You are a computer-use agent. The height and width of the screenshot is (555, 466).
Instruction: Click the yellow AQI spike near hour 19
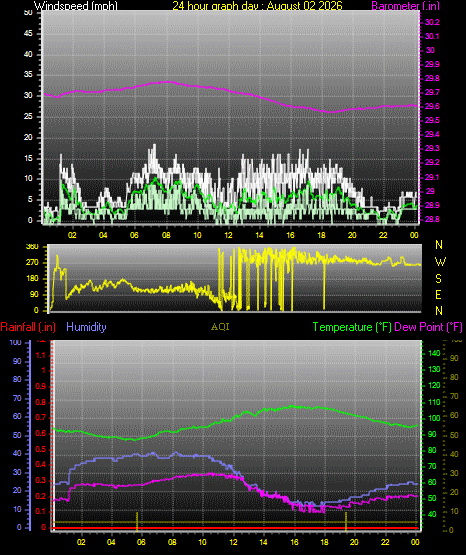point(346,521)
